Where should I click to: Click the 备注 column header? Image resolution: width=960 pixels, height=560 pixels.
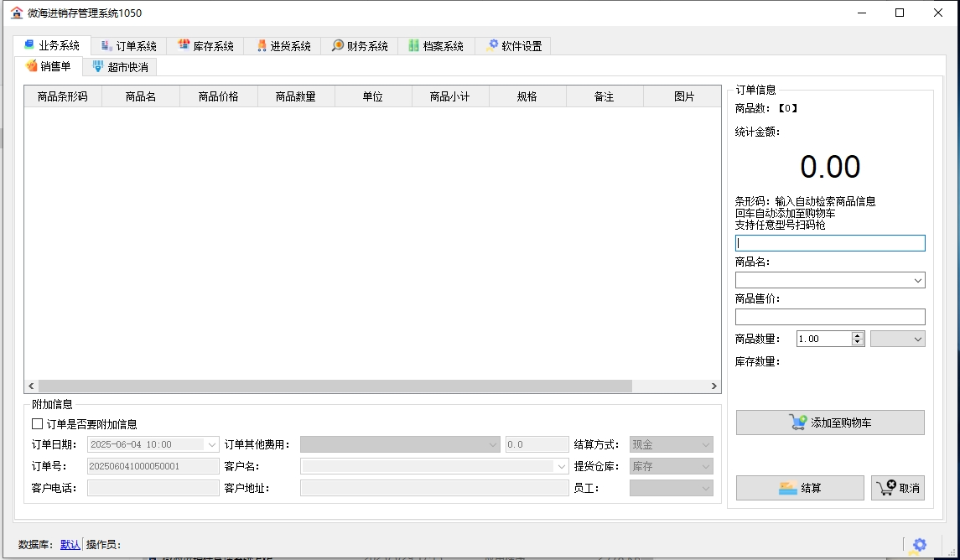605,96
